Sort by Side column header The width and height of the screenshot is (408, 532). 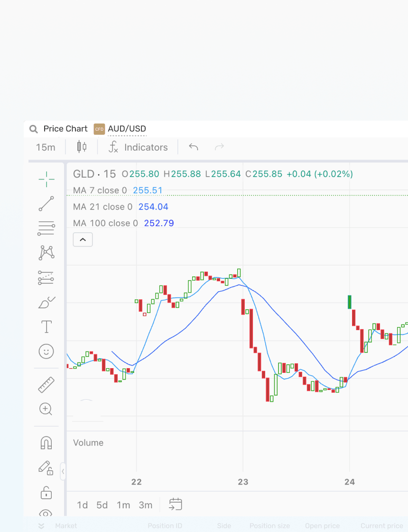(224, 526)
